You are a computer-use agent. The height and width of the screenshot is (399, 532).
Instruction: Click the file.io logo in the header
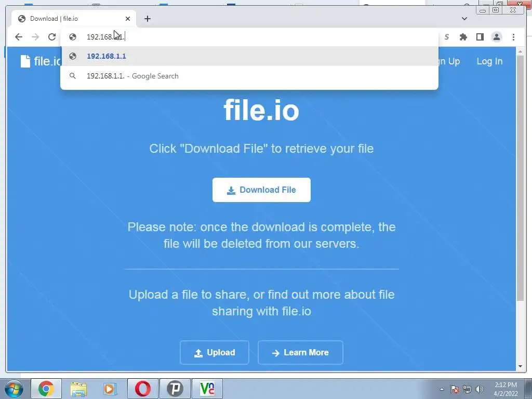point(40,61)
